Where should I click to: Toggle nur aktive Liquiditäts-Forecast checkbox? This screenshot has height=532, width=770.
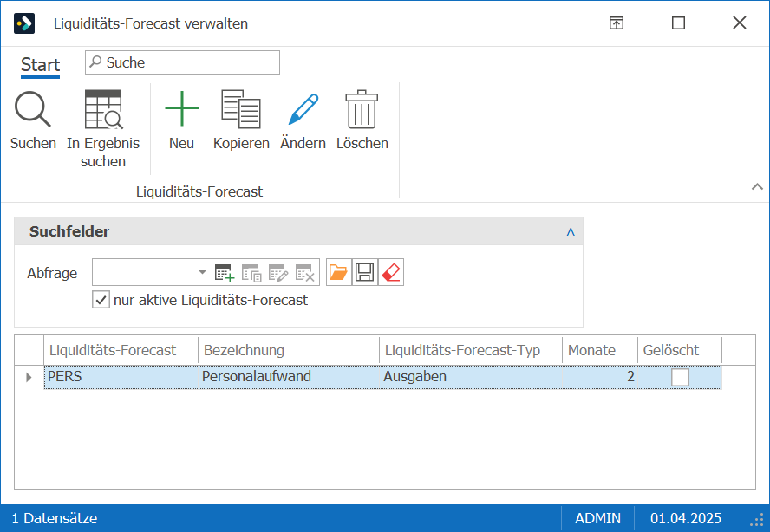[101, 300]
